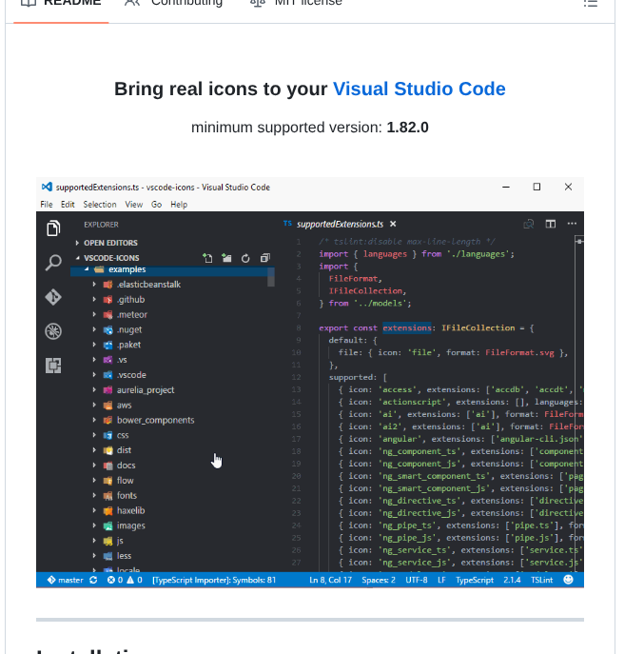This screenshot has height=654, width=644.
Task: Click the explorer tree scrollbar thumb
Action: [271, 277]
